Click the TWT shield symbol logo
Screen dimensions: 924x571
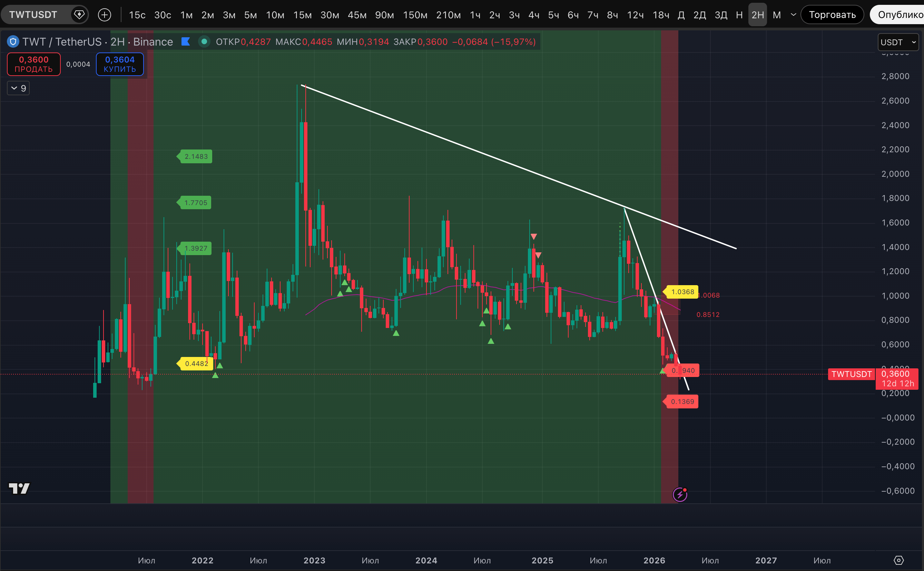click(13, 41)
